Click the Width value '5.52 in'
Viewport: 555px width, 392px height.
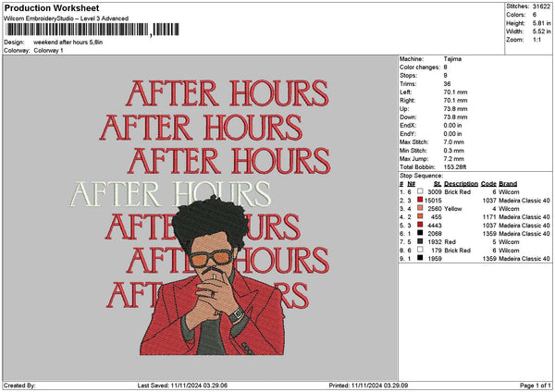pos(541,31)
